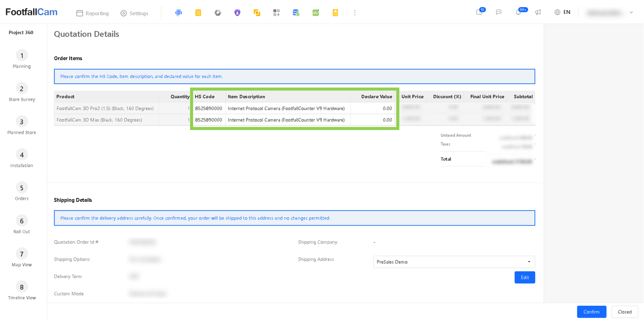Click the Untaxed Amount label
The height and width of the screenshot is (323, 644).
(x=456, y=135)
